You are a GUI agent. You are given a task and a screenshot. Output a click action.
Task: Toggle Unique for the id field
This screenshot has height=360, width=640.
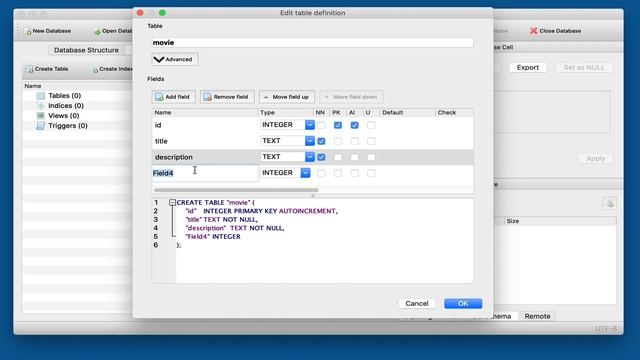pos(371,125)
